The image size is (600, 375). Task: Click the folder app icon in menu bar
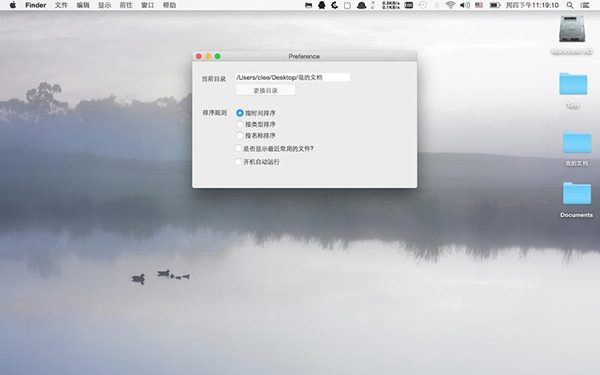coord(308,5)
